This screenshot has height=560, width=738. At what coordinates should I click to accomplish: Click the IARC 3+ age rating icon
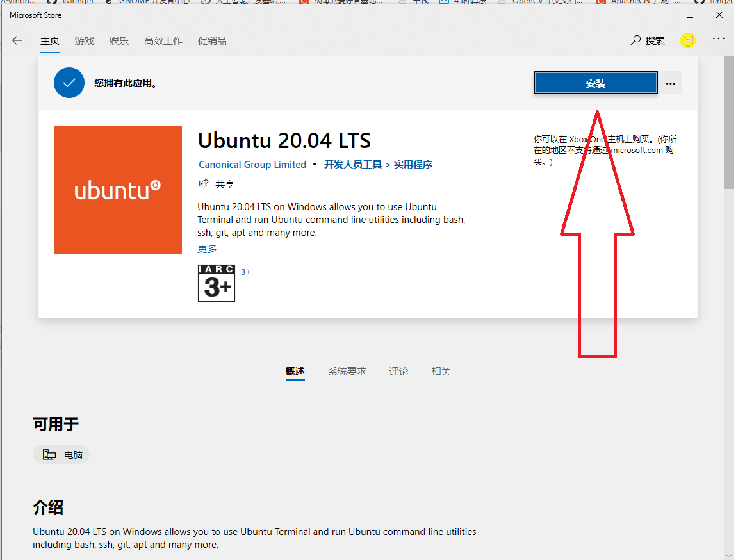216,283
